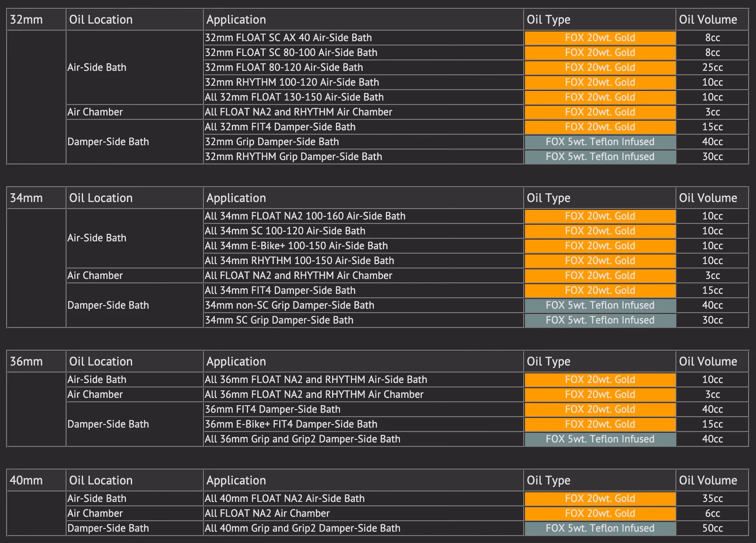Click the 36mm table header cell

[x=36, y=362]
